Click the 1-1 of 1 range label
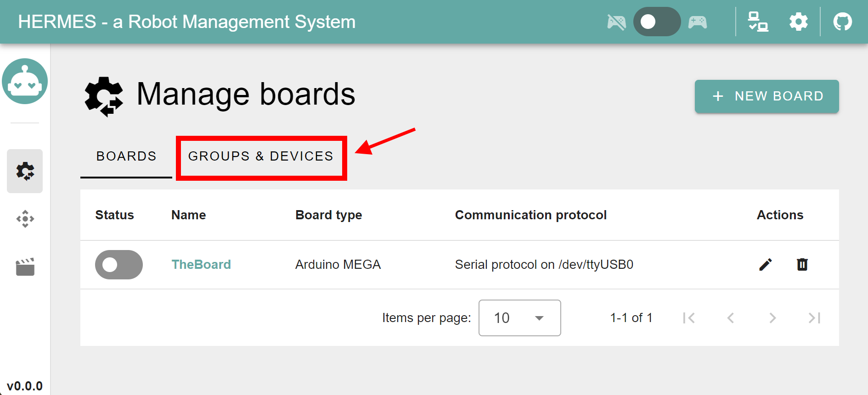 [x=631, y=318]
